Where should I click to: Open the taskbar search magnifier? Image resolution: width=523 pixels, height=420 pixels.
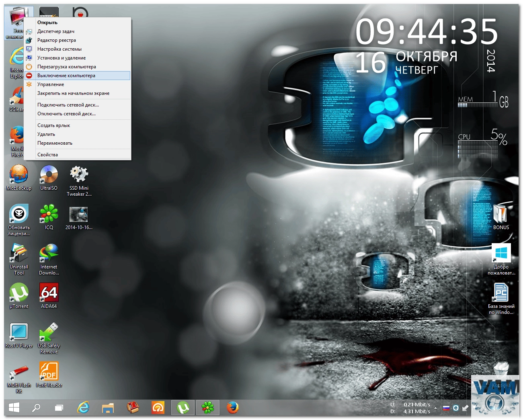click(36, 408)
